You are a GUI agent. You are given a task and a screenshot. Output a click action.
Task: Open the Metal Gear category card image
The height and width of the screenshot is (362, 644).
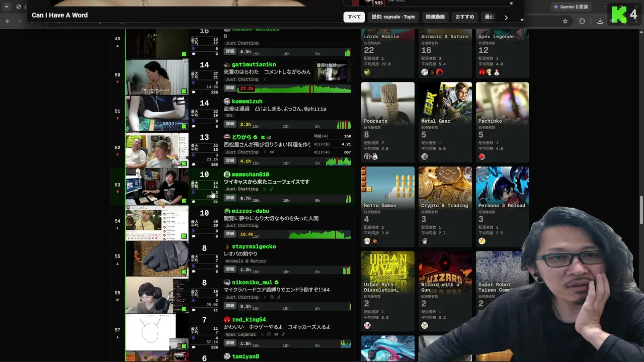tap(445, 104)
